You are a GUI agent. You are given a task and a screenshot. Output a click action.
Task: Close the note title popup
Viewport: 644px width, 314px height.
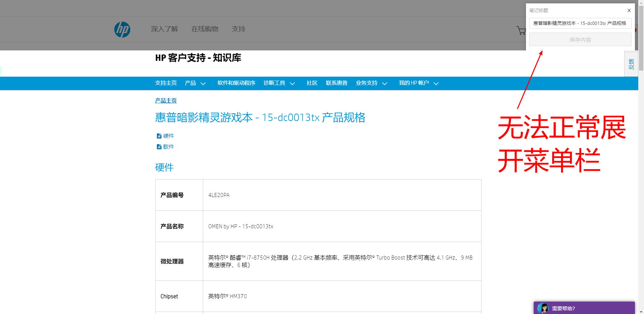click(x=629, y=10)
